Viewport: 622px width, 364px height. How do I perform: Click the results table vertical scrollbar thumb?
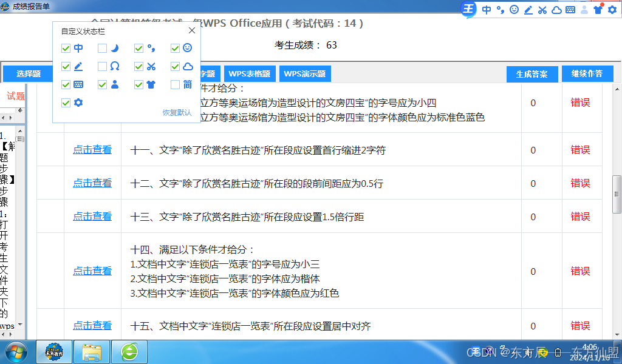pos(617,194)
